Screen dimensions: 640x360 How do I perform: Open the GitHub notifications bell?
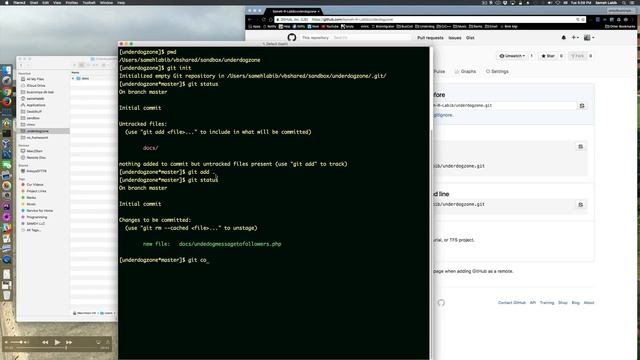point(564,38)
